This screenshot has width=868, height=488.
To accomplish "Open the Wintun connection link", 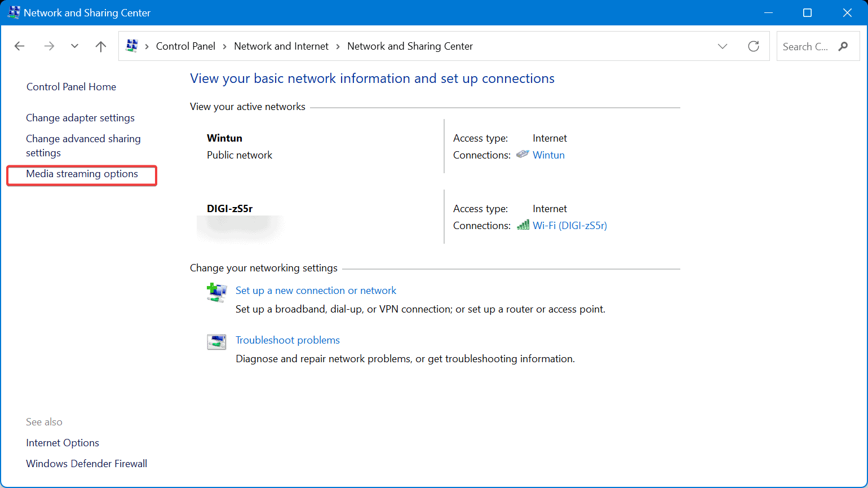I will 548,155.
